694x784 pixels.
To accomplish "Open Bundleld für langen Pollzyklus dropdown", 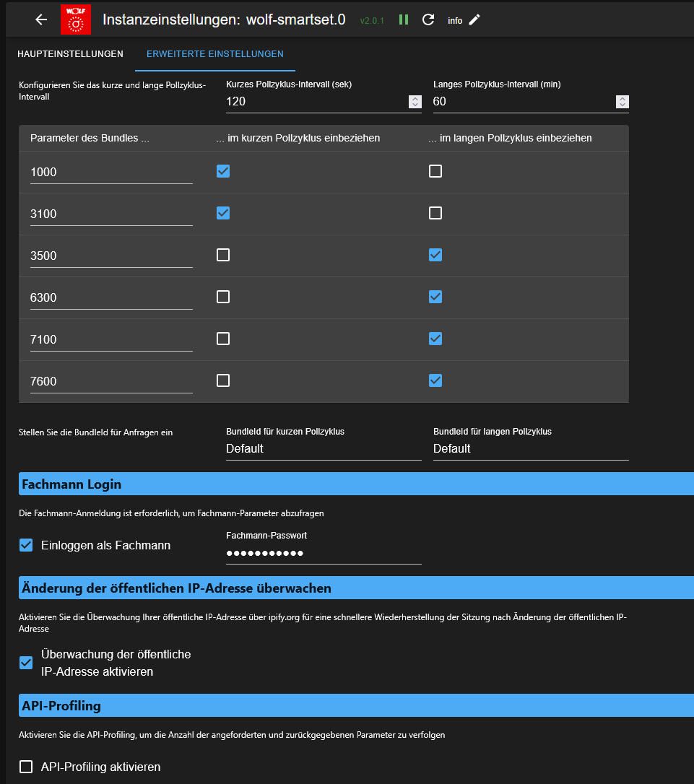I will click(531, 449).
